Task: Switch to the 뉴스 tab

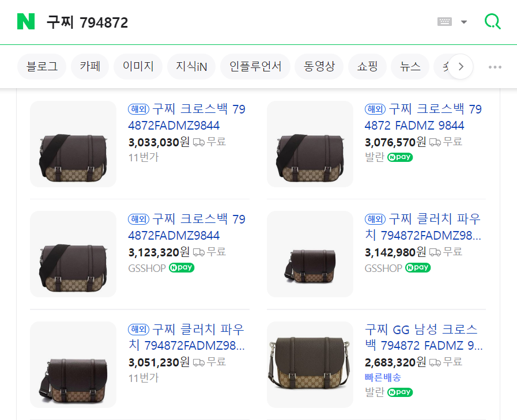Action: click(410, 66)
